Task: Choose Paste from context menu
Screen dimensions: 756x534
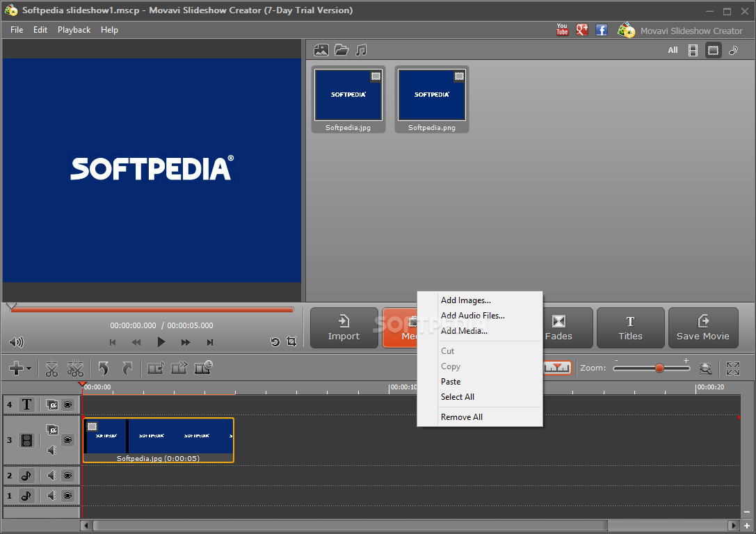Action: (x=480, y=382)
